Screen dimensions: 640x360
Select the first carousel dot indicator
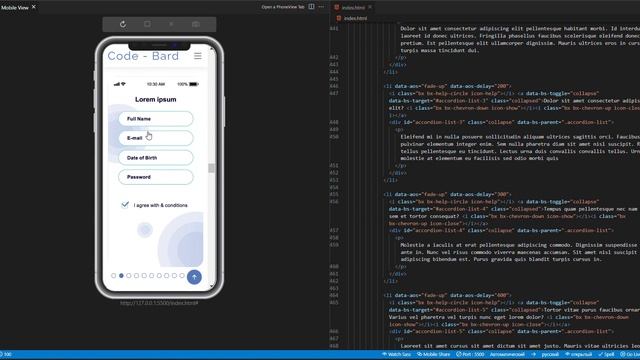(113, 276)
